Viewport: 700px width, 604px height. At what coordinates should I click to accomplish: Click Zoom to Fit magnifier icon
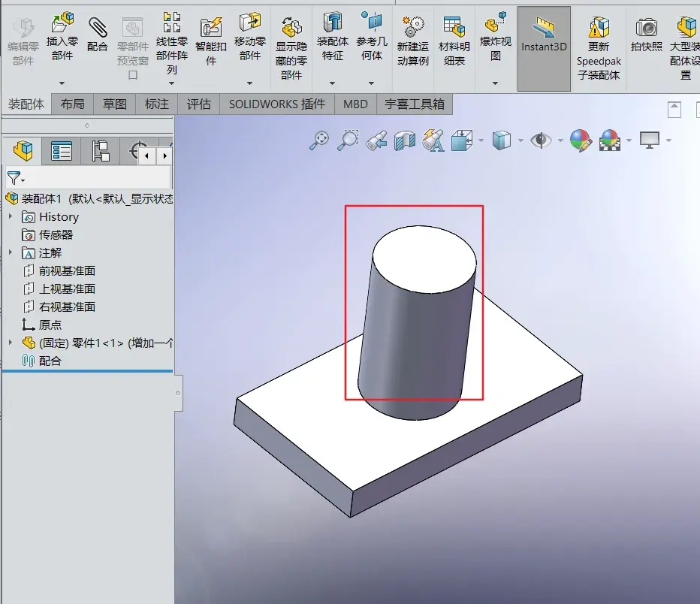click(x=320, y=140)
